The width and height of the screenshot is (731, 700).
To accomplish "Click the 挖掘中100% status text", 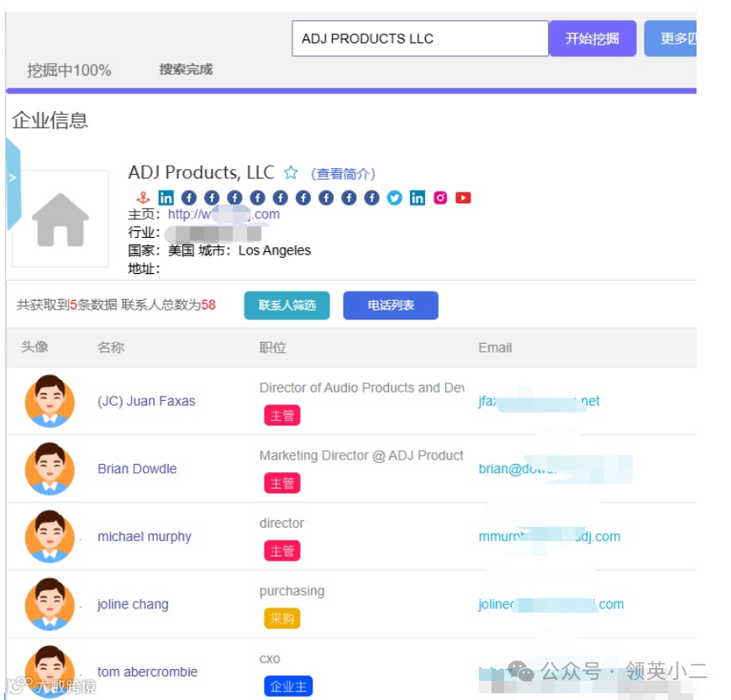I will point(69,71).
